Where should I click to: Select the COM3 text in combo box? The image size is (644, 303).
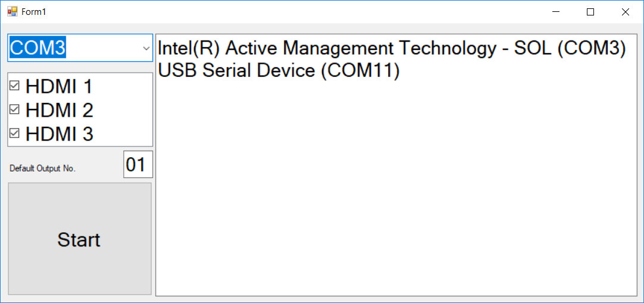(x=37, y=48)
